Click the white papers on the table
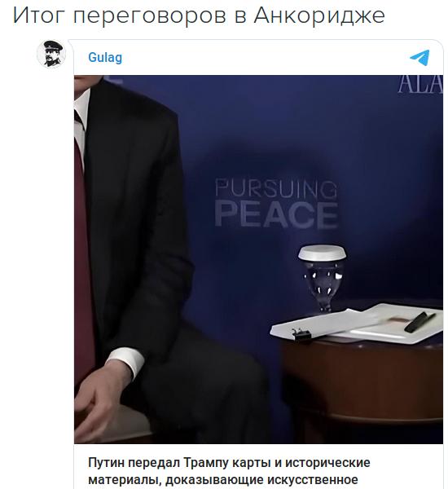Screen dimensions: 448x489 [x=356, y=324]
